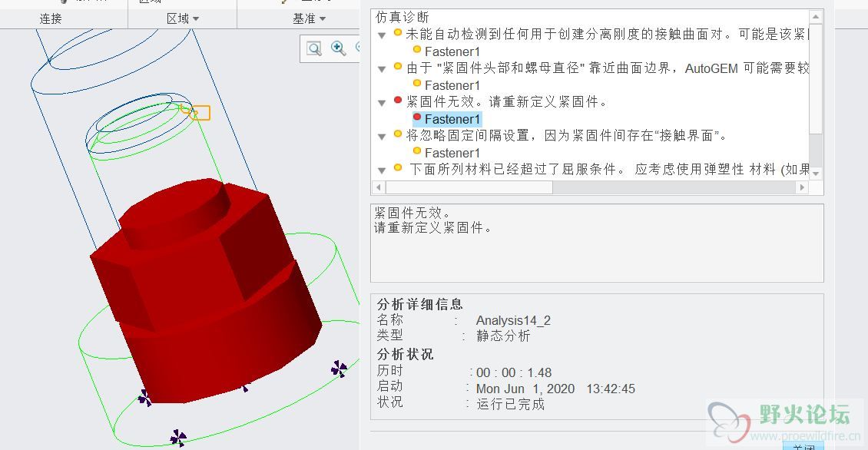This screenshot has height=450, width=868.
Task: Click the refit zoom icon in graphics toolbar
Action: 314,48
